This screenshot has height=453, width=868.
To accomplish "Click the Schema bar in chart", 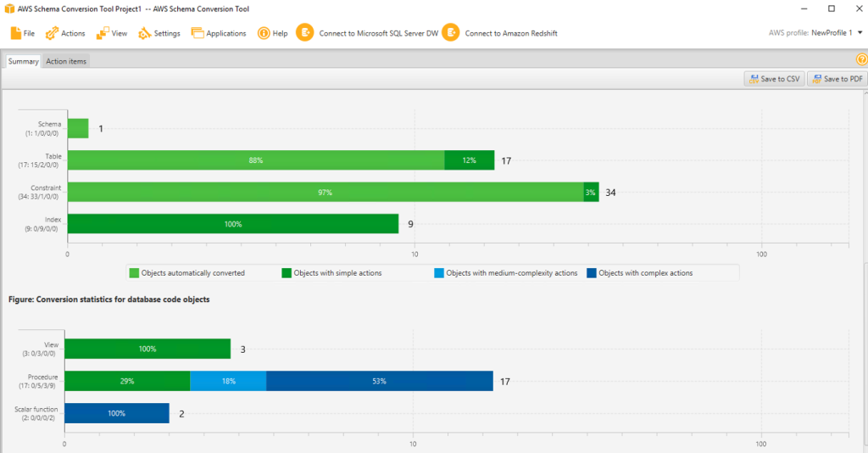I will (x=78, y=128).
